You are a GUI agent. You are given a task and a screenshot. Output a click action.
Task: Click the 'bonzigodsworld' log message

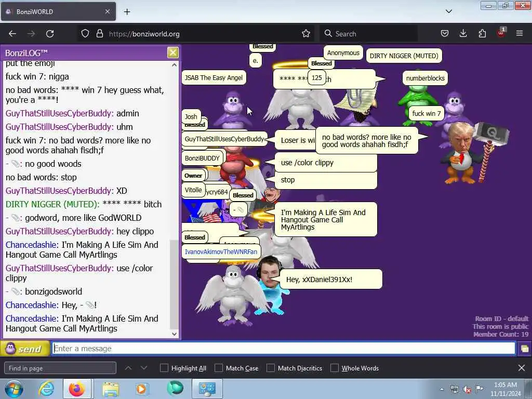[54, 291]
